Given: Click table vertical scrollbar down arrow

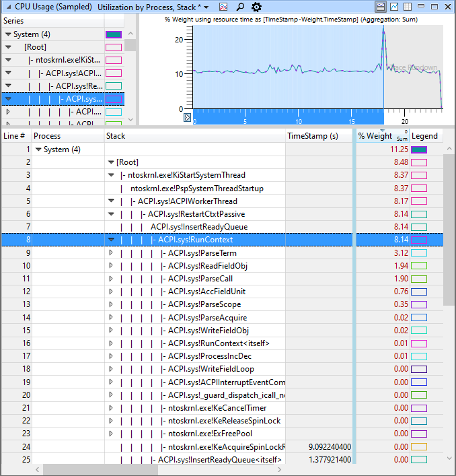Looking at the screenshot, I should tap(449, 458).
